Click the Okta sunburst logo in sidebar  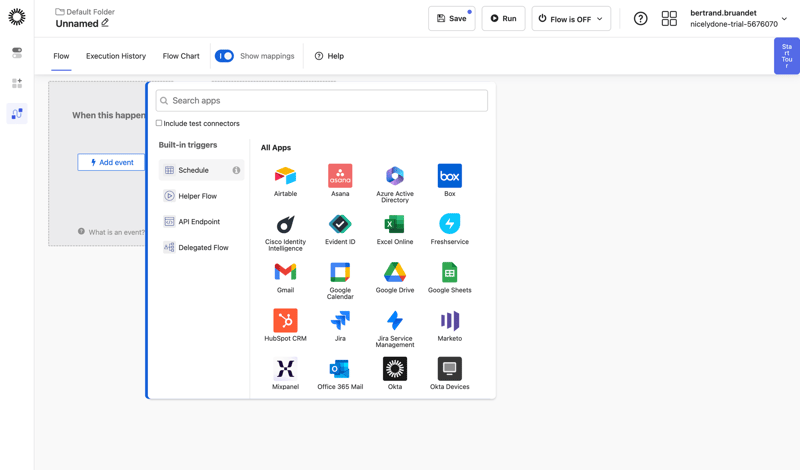click(17, 17)
